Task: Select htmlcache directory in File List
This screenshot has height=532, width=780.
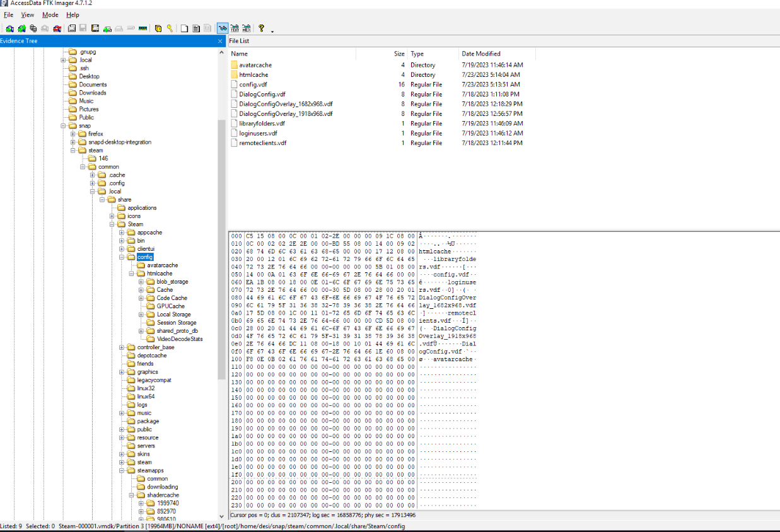Action: click(253, 74)
